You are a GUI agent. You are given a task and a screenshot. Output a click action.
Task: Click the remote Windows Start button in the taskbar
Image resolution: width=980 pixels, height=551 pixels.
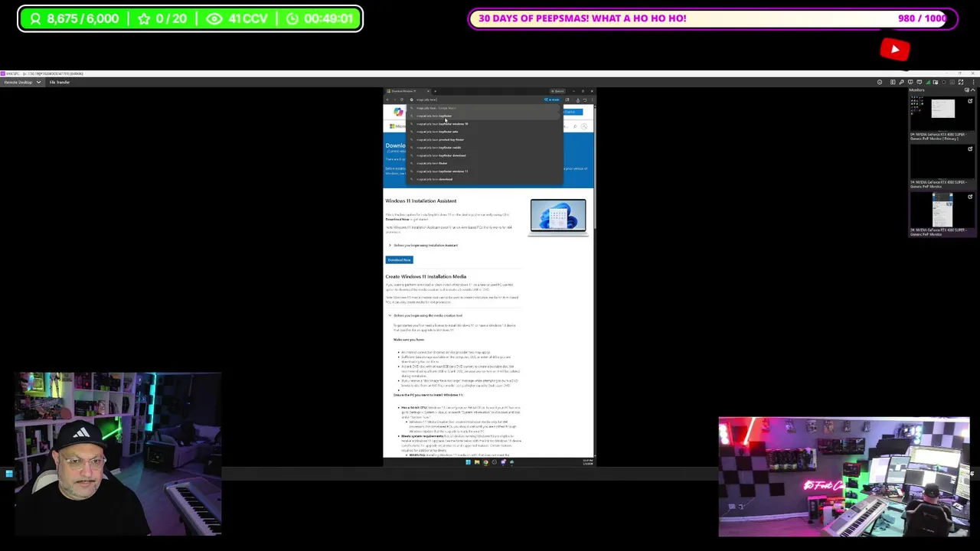468,462
